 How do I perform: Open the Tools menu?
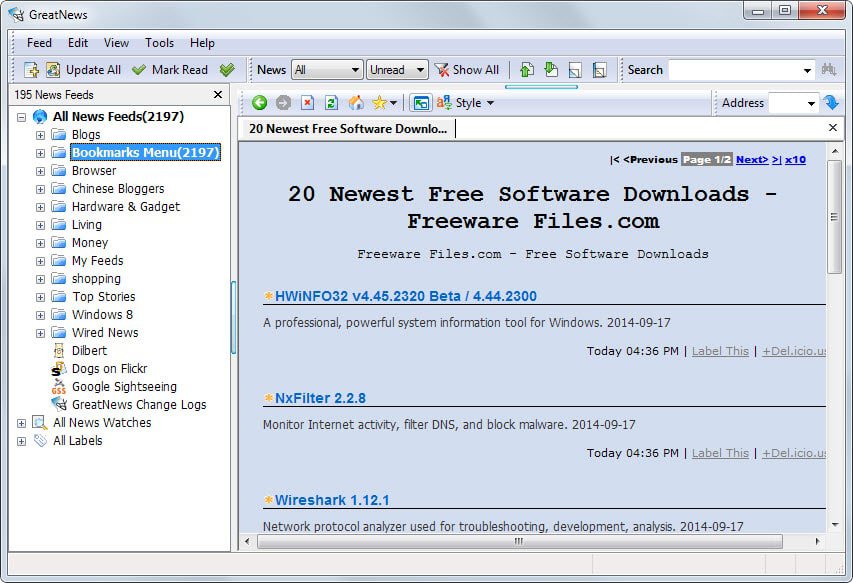(x=159, y=43)
